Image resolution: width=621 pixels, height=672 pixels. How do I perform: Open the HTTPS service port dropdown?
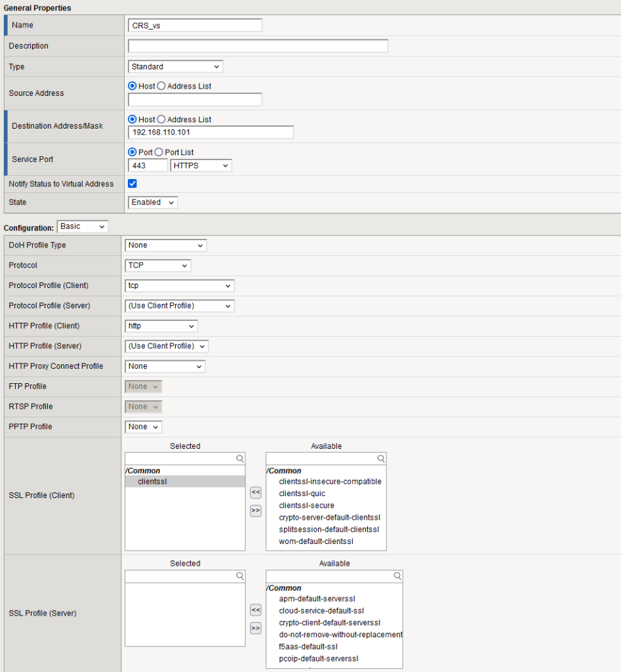point(201,165)
